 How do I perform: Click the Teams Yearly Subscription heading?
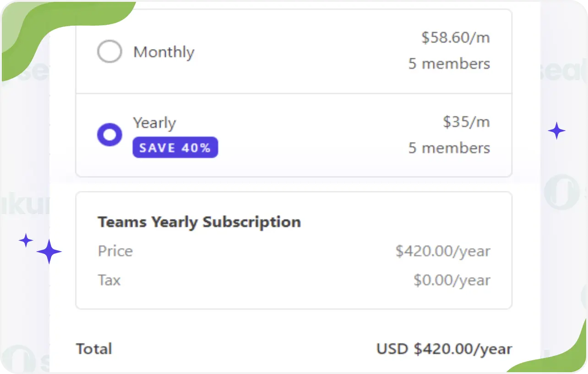199,222
